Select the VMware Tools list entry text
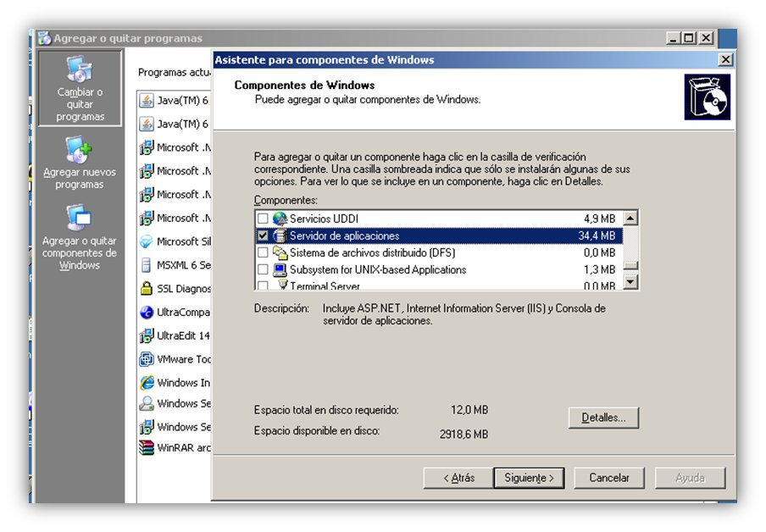 coord(183,359)
